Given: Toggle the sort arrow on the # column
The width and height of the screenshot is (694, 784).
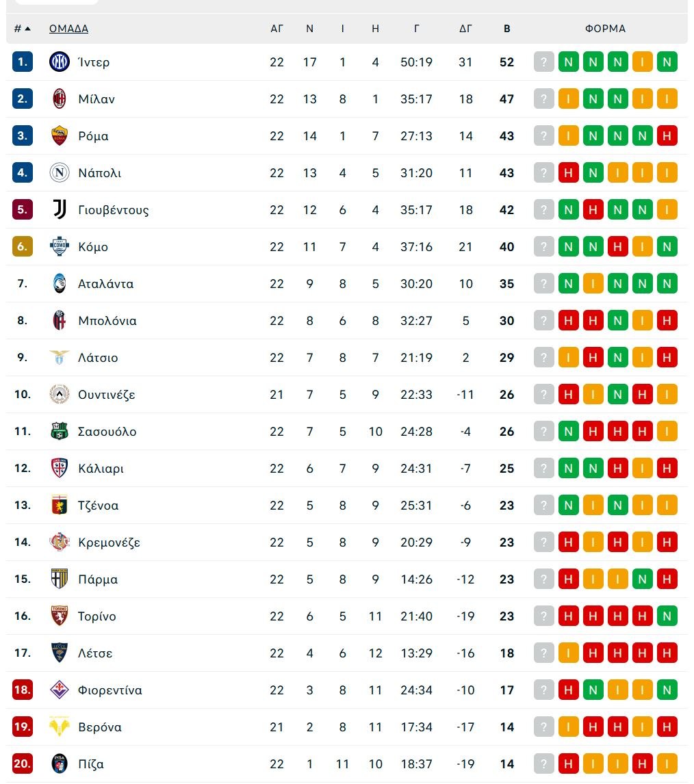Looking at the screenshot, I should 20,29.
